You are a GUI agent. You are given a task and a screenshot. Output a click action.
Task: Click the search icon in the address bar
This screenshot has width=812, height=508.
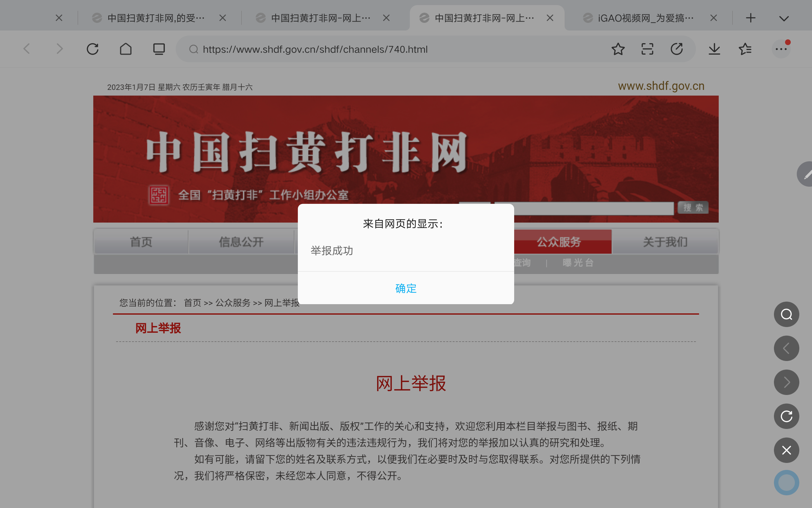pyautogui.click(x=193, y=50)
